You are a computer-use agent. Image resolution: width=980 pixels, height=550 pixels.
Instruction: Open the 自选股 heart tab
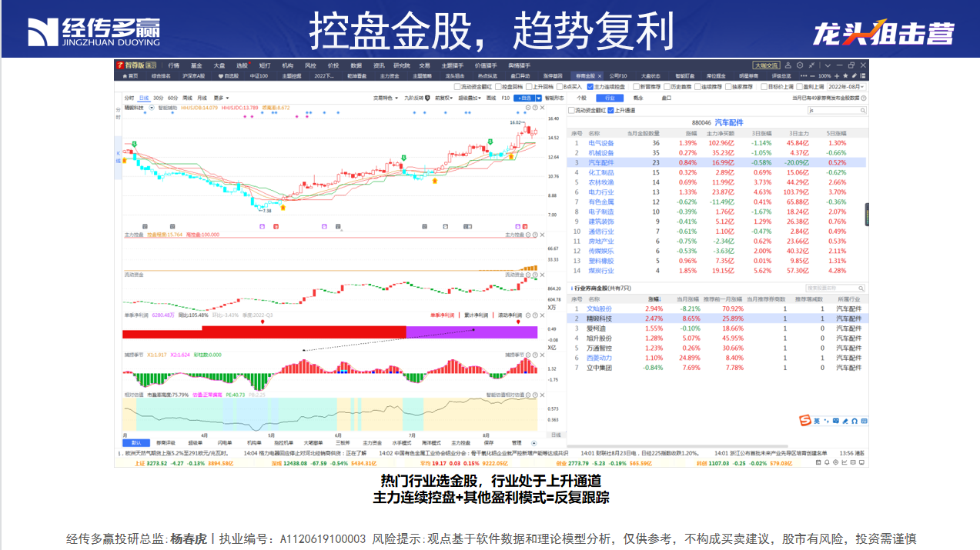click(x=229, y=76)
